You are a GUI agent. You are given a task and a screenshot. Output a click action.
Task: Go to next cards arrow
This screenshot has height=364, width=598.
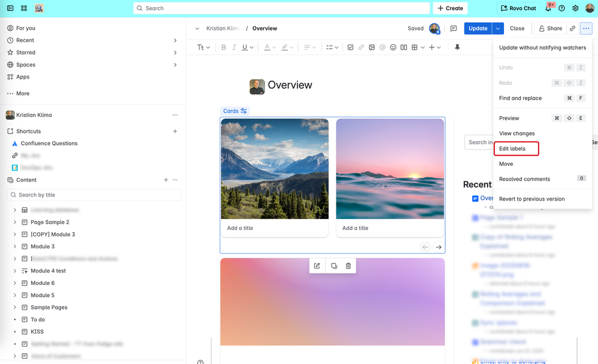pyautogui.click(x=439, y=247)
